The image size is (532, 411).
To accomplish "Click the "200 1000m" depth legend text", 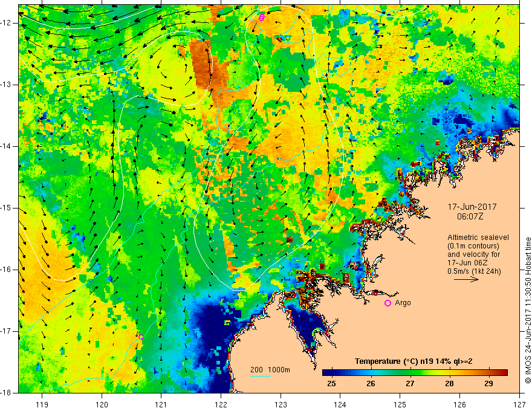I will 270,370.
